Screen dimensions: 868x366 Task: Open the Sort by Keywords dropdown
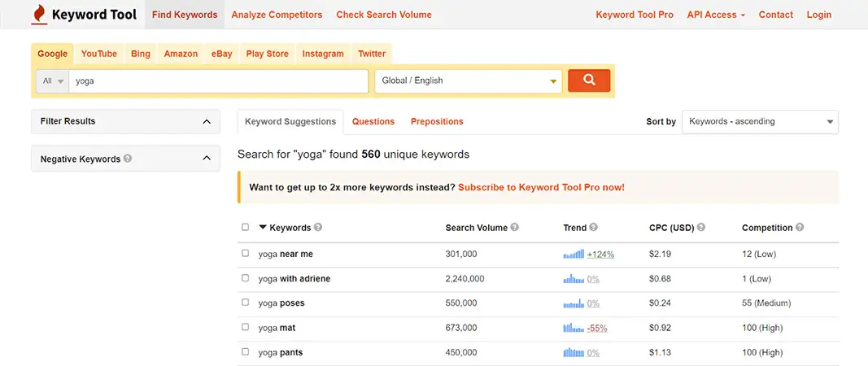[x=760, y=122]
